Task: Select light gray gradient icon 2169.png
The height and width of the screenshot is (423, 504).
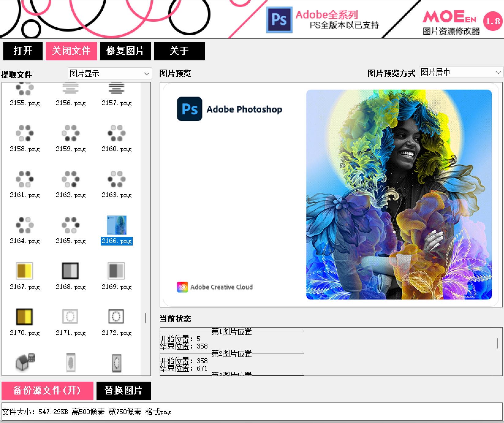Action: point(117,276)
